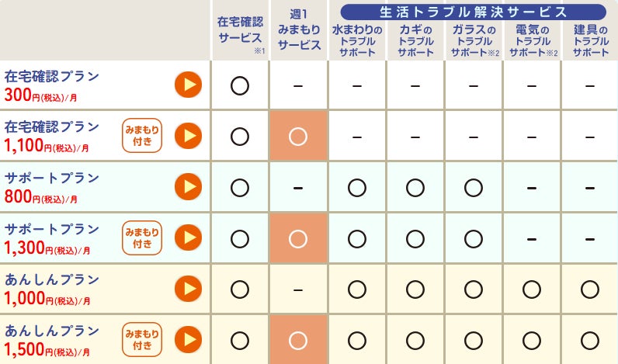The height and width of the screenshot is (364, 618).
Task: Click orange arrow for あんしんプラン 1,000円
Action: 188,289
